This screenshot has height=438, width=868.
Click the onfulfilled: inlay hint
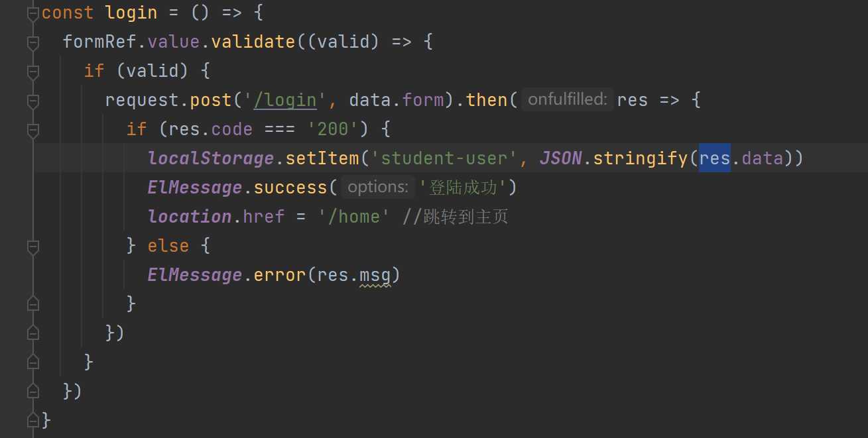567,99
